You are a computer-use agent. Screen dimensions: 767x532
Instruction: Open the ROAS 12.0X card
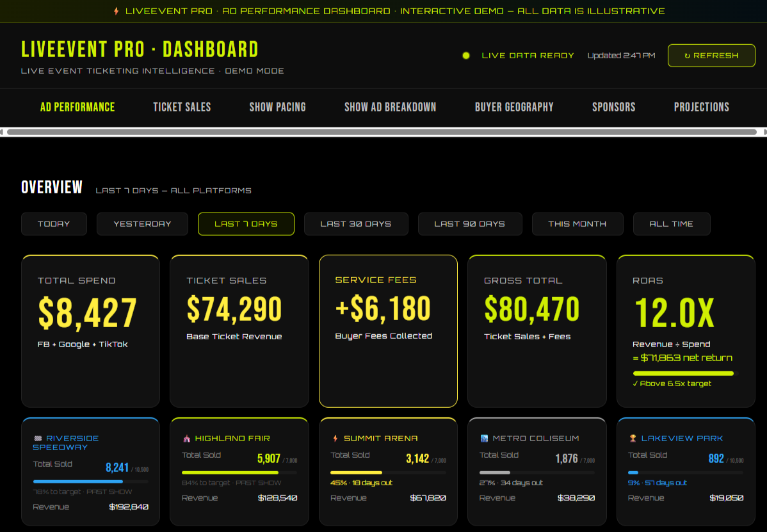tap(685, 331)
